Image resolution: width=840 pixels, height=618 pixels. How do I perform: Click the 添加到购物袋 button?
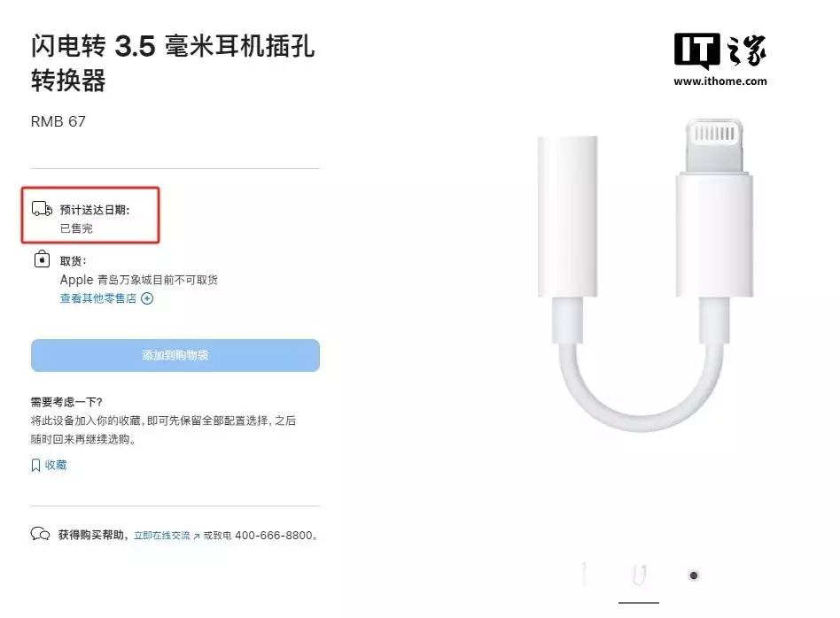(x=175, y=355)
